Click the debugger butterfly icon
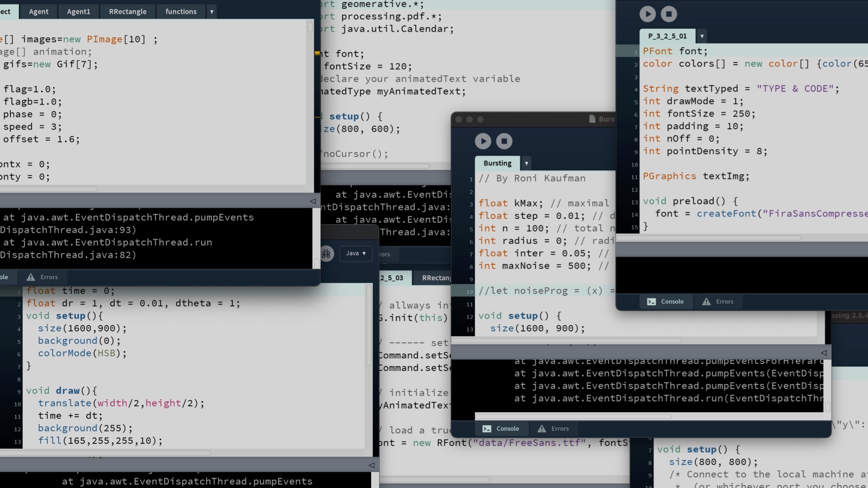 pyautogui.click(x=326, y=253)
